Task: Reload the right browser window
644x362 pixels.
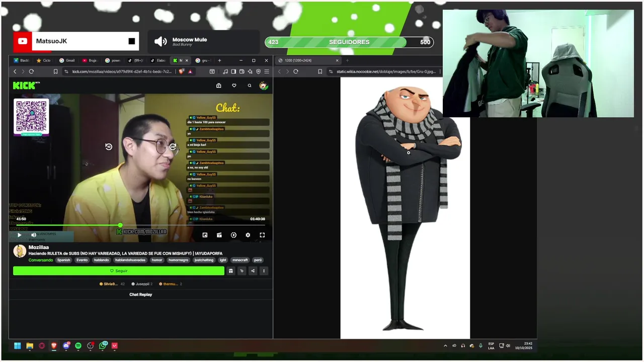Action: click(296, 71)
